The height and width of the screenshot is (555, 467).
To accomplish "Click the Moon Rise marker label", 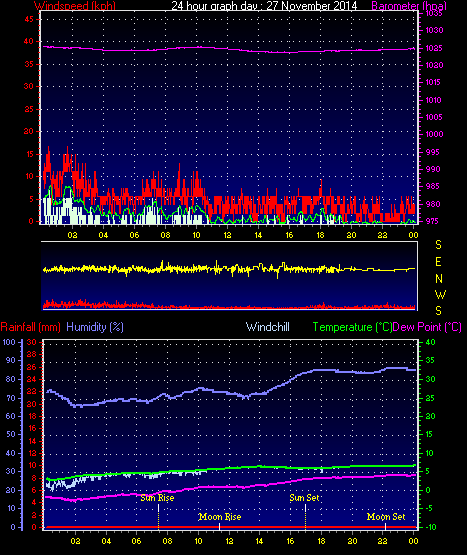I will tap(220, 517).
